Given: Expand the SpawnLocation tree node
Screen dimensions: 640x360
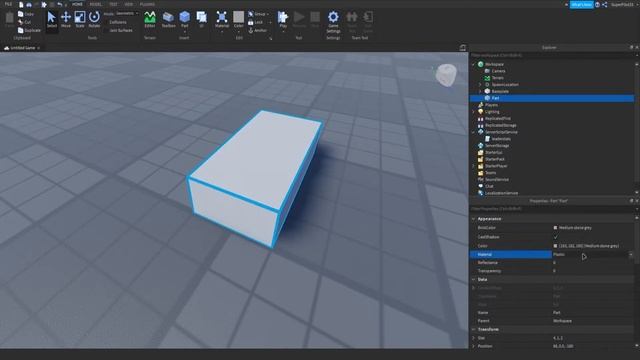Looking at the screenshot, I should 480,84.
